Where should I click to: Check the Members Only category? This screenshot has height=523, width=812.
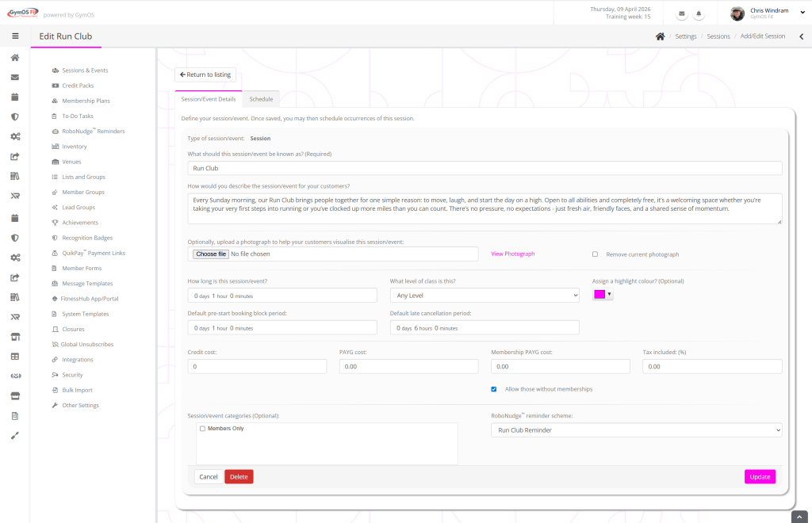tap(202, 429)
